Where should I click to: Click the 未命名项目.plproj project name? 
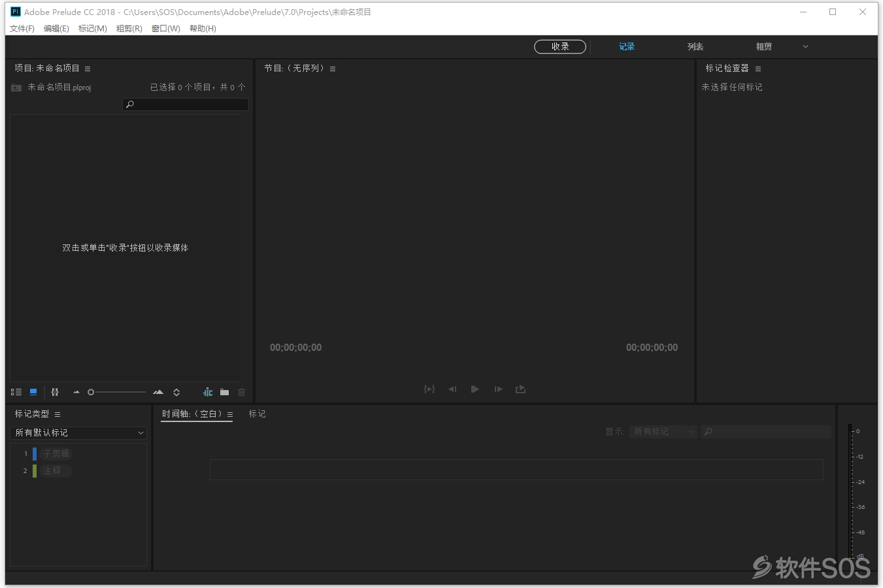point(59,88)
